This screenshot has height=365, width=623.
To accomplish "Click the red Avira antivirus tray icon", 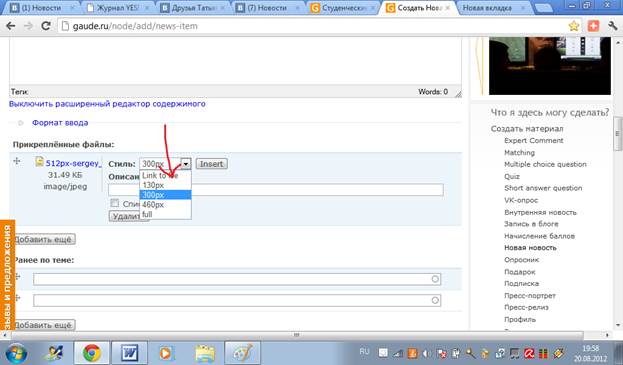I will 529,353.
